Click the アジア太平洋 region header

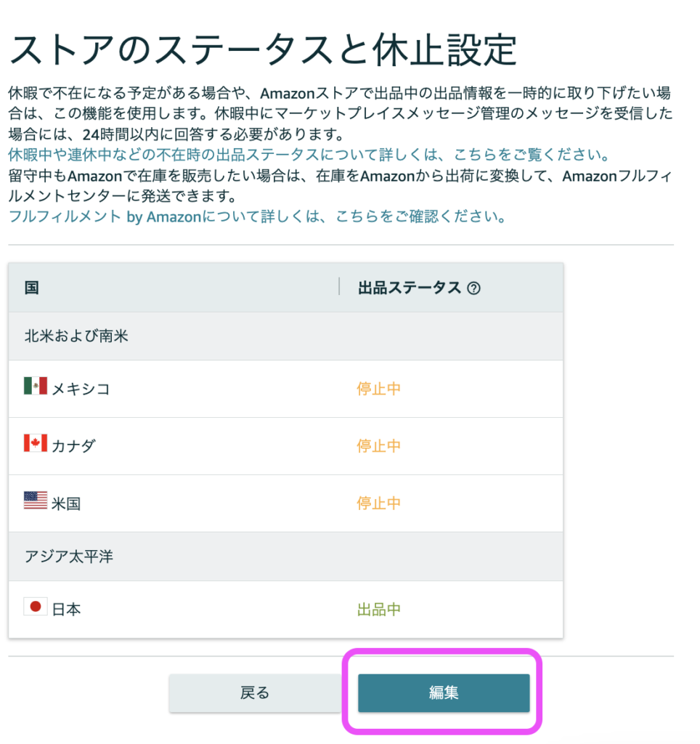68,557
